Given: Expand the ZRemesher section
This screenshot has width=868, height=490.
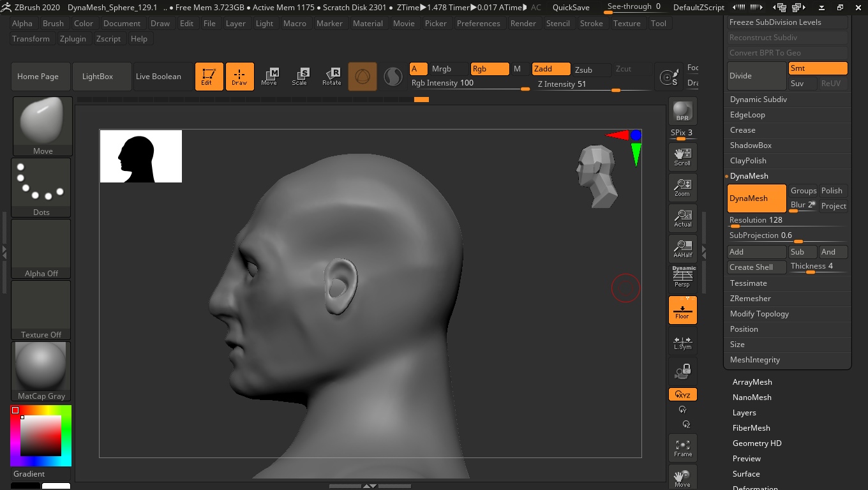Looking at the screenshot, I should (x=751, y=299).
